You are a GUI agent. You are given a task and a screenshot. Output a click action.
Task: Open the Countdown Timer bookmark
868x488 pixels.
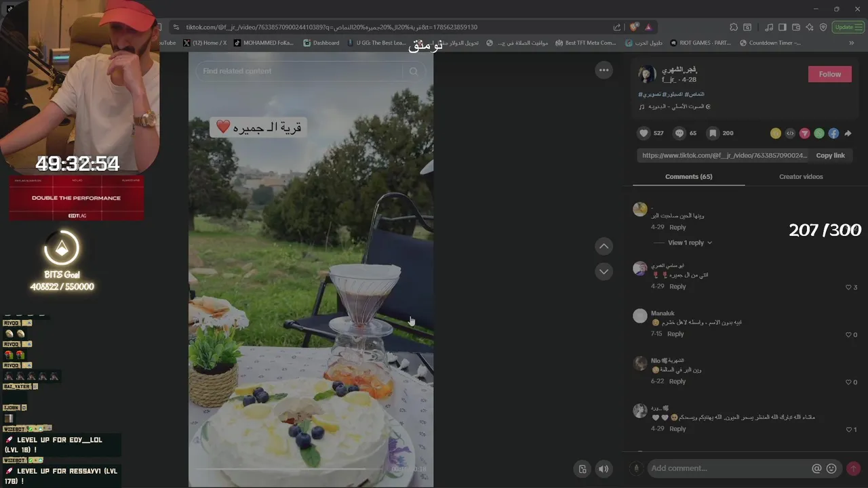pyautogui.click(x=770, y=43)
